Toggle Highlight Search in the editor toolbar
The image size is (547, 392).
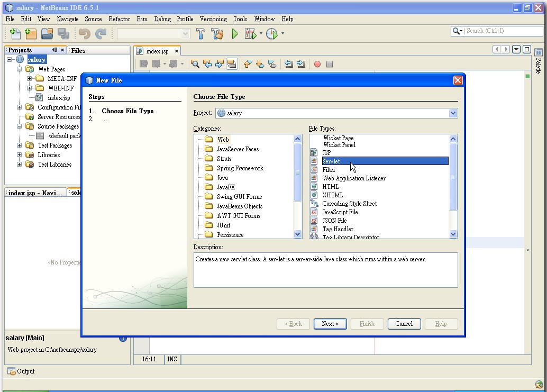232,63
